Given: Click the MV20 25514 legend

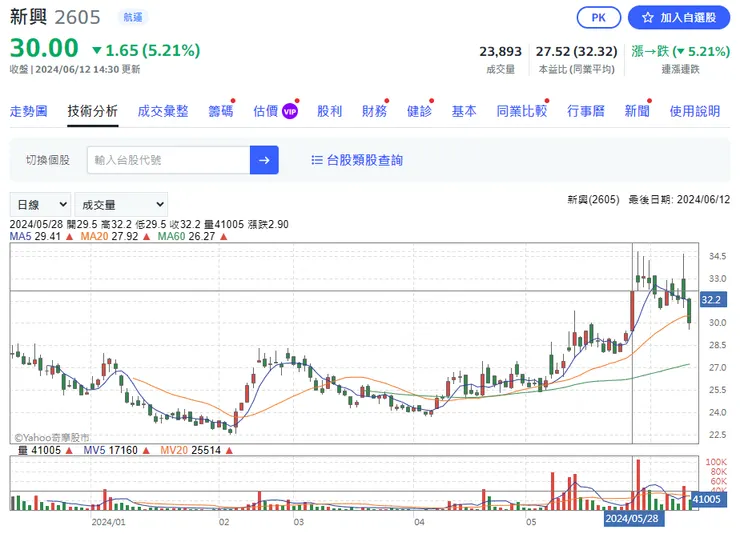Looking at the screenshot, I should pyautogui.click(x=196, y=450).
